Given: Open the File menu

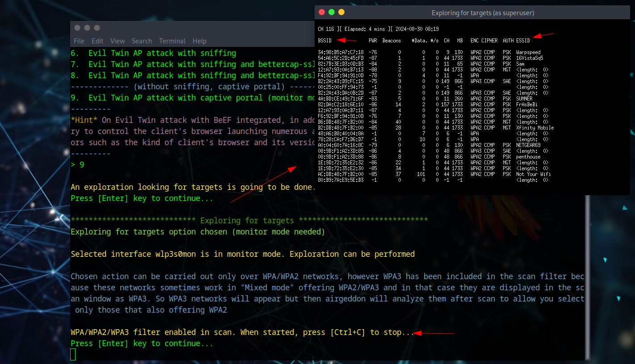Looking at the screenshot, I should pyautogui.click(x=79, y=41).
